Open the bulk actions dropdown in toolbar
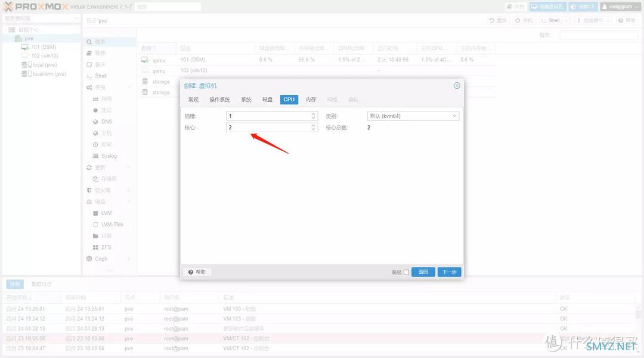Screen dimensions: 644x358 (593, 20)
